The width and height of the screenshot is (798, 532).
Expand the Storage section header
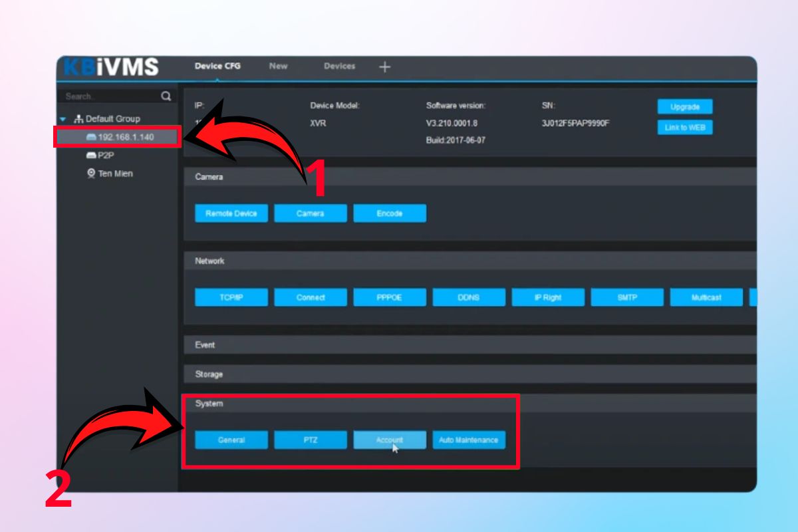pos(470,374)
